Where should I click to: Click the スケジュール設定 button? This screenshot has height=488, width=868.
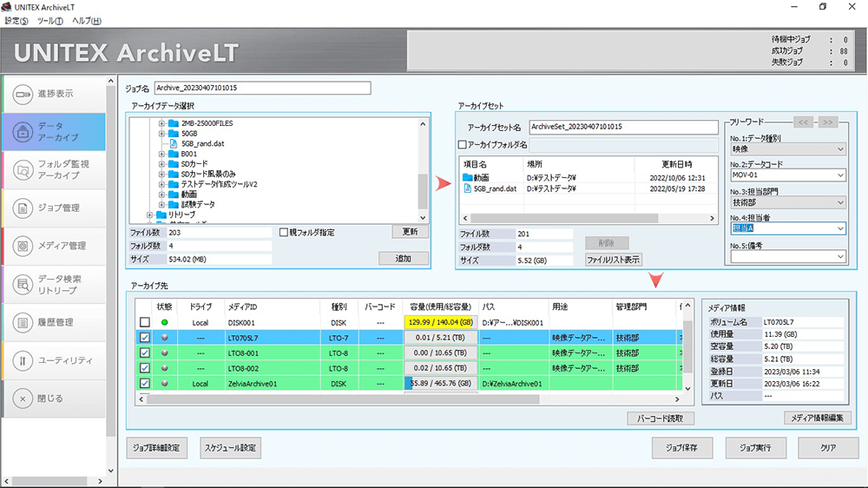(x=230, y=447)
